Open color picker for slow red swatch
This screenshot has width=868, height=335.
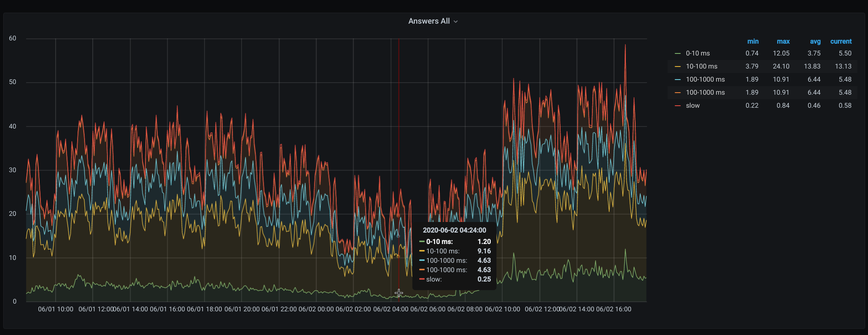coord(678,106)
